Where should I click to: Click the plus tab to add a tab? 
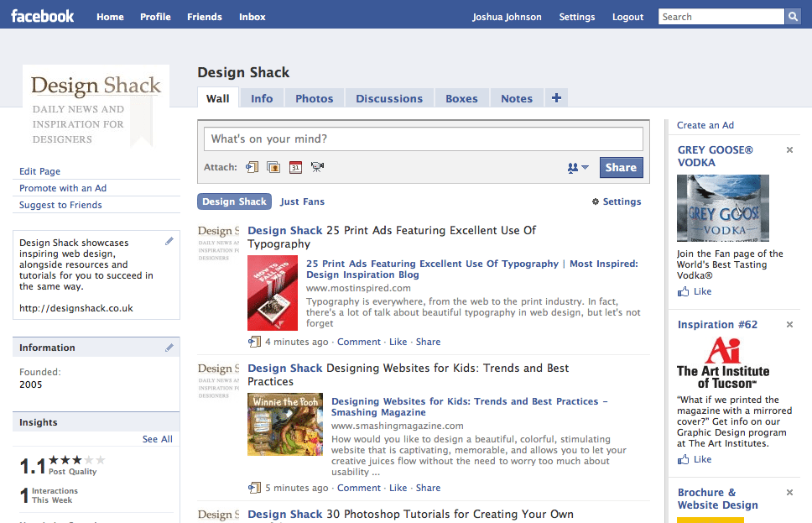(x=557, y=98)
